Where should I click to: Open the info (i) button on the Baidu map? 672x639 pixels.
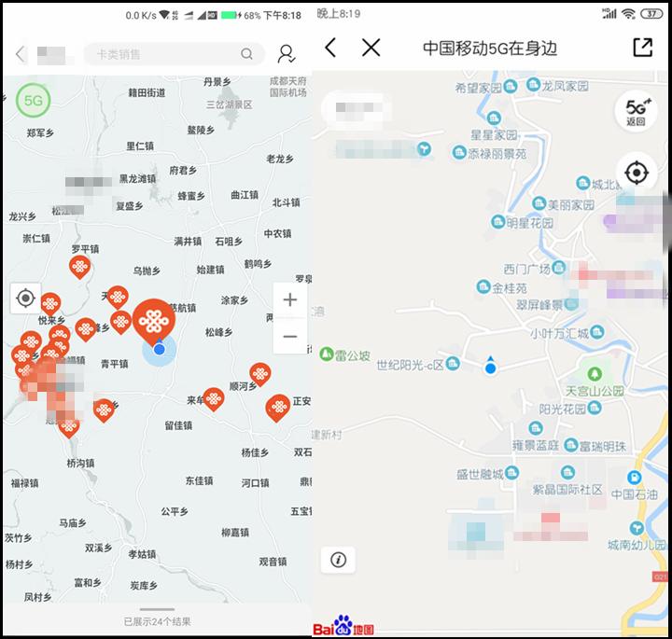338,560
